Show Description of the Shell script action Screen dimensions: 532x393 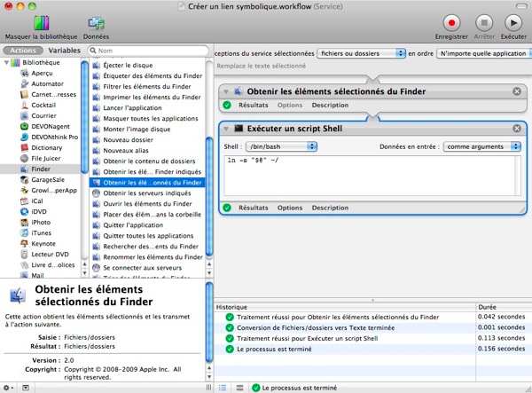(330, 208)
